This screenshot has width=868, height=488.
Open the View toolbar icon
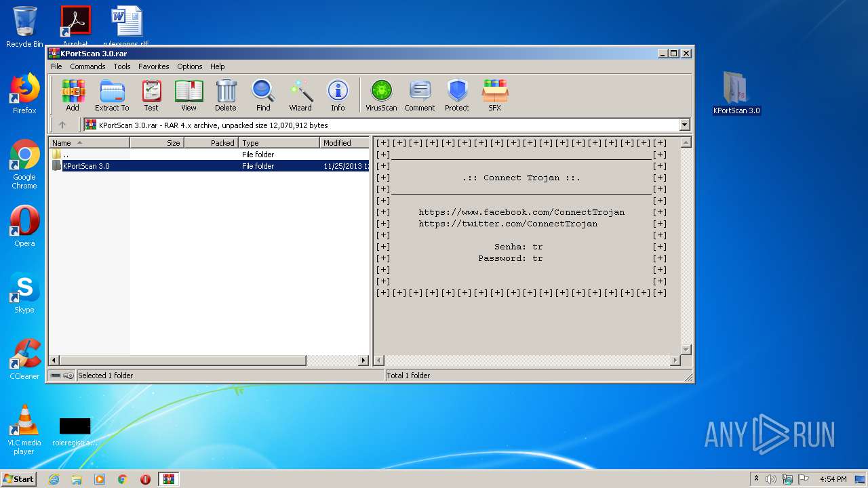[189, 95]
